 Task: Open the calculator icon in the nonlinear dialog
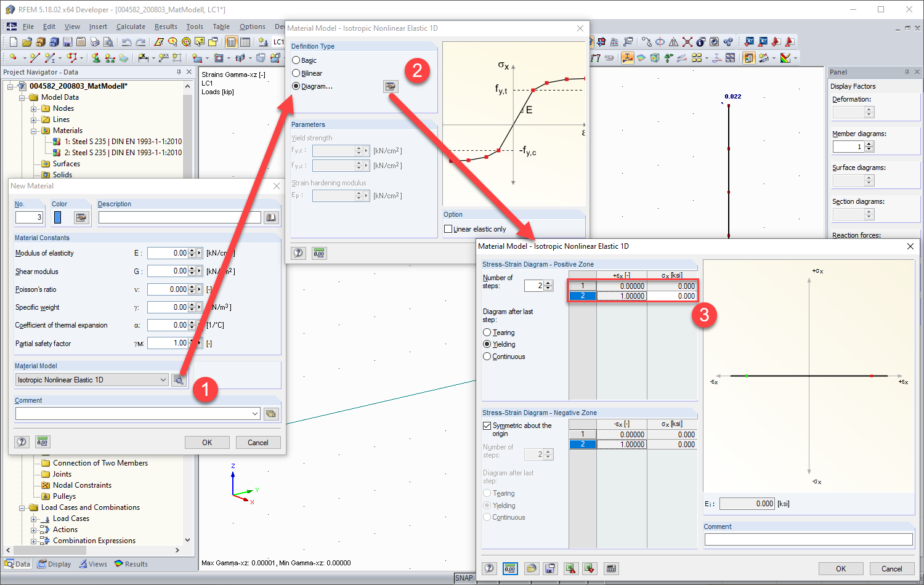pos(610,568)
